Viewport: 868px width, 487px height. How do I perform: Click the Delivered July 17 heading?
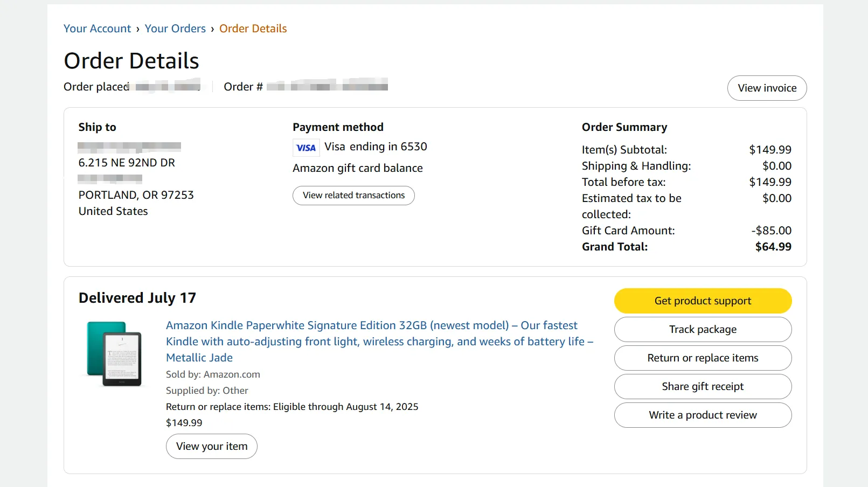click(137, 298)
